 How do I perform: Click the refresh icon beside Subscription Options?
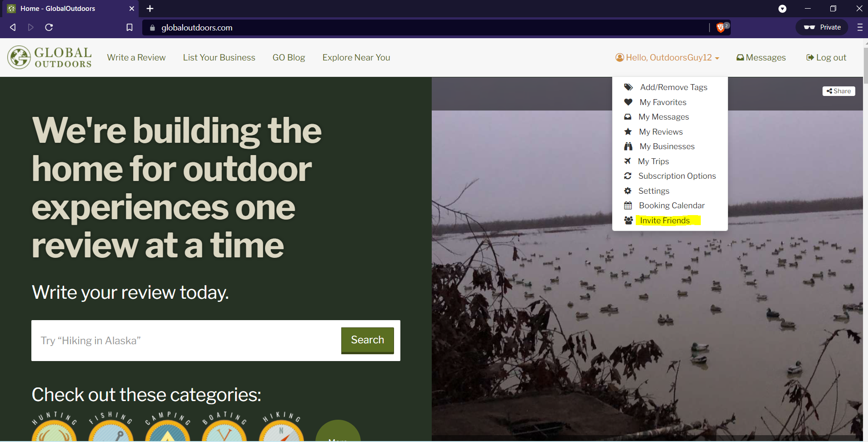[628, 176]
